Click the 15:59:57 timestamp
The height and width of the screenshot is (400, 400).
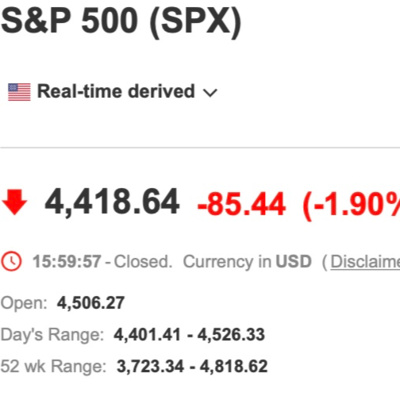pyautogui.click(x=67, y=261)
